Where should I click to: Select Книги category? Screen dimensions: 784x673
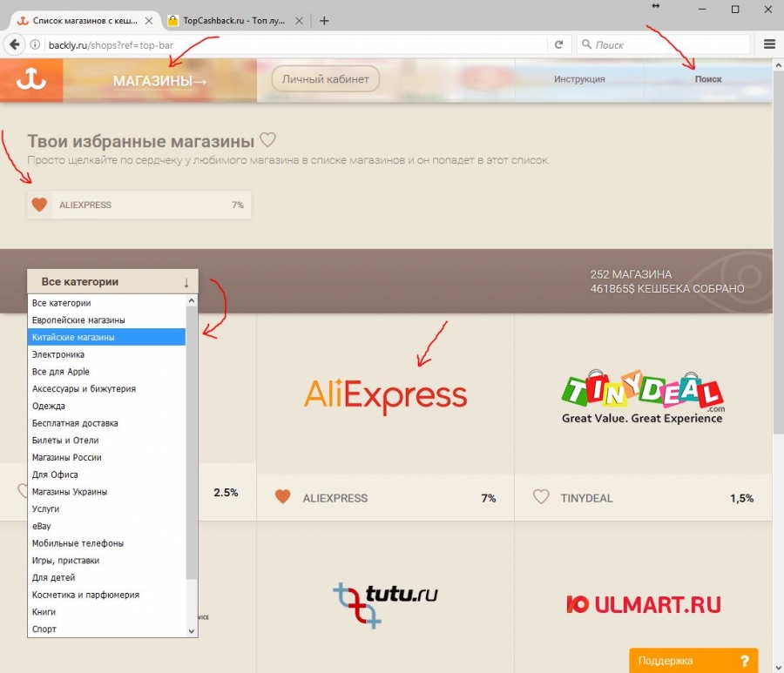[x=106, y=611]
